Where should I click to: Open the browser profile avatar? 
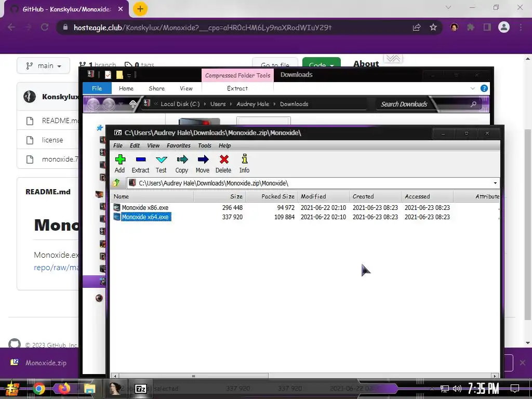[504, 27]
